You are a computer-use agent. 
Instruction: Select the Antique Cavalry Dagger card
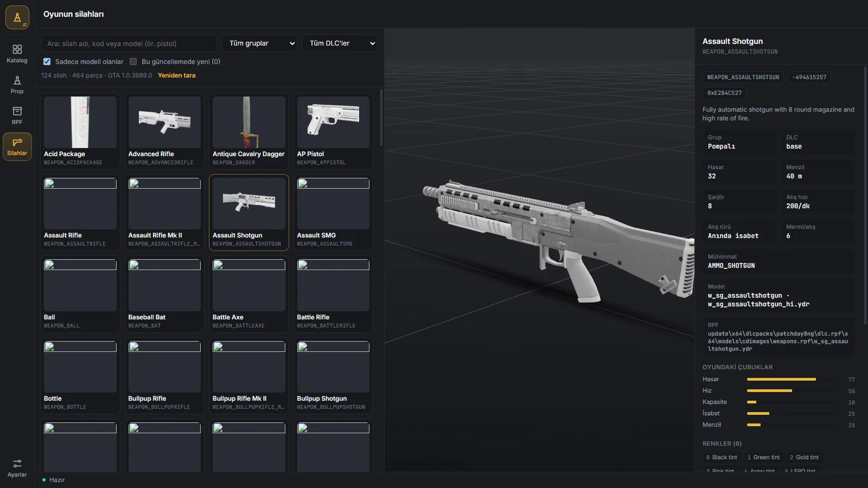[249, 131]
